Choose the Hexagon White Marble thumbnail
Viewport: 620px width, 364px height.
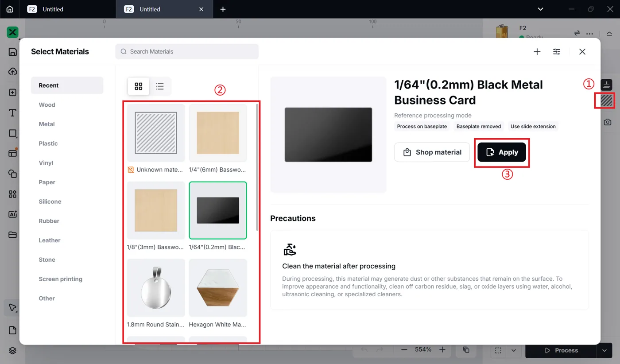218,288
